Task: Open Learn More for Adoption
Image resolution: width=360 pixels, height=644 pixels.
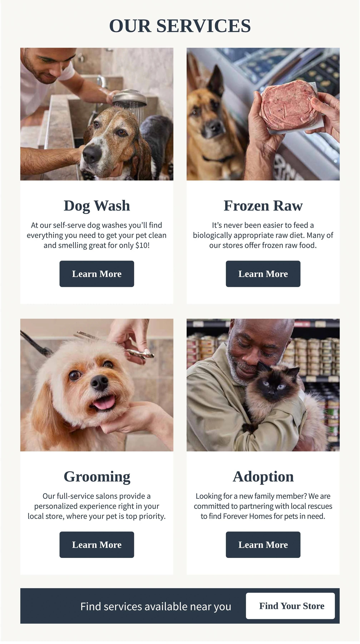Action: 263,545
